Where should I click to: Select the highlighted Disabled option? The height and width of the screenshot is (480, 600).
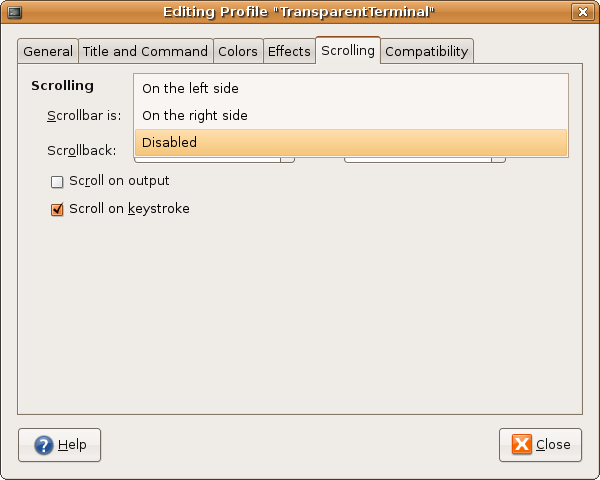click(x=351, y=142)
